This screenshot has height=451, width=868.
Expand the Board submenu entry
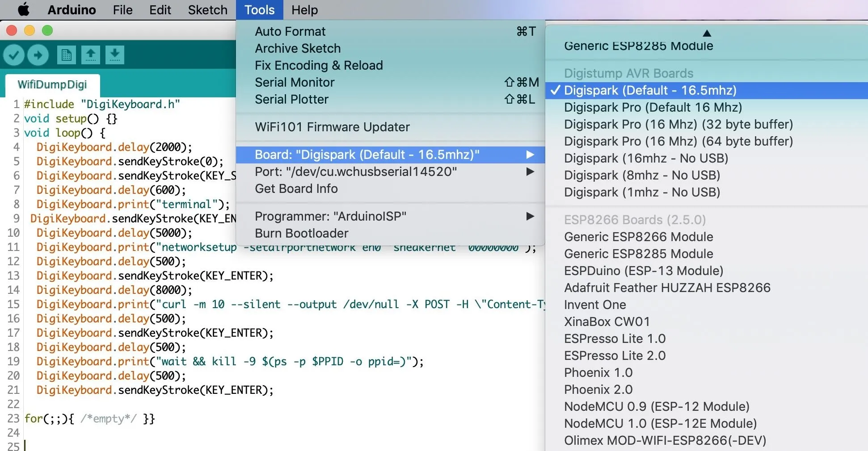(x=391, y=155)
